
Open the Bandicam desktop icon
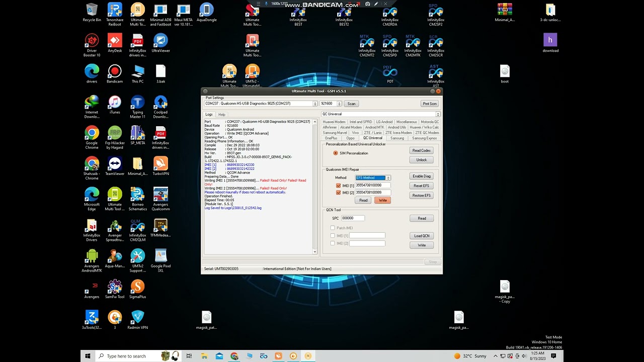click(115, 72)
